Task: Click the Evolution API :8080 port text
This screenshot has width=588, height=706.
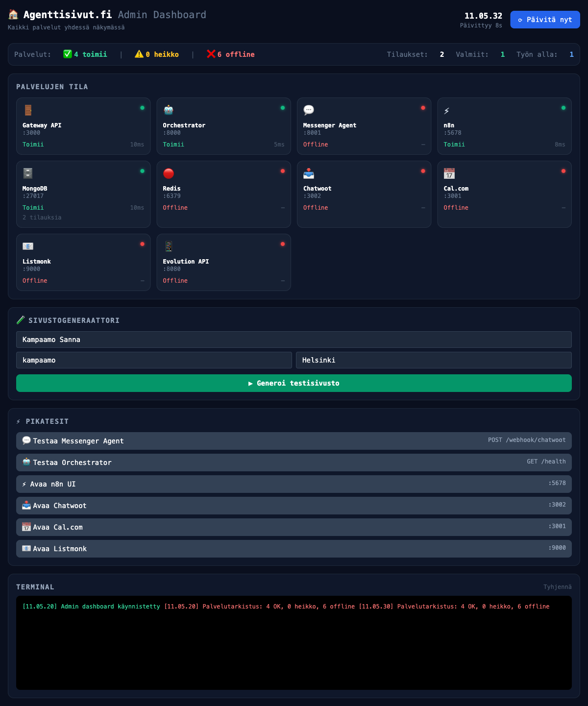Action: [x=172, y=269]
